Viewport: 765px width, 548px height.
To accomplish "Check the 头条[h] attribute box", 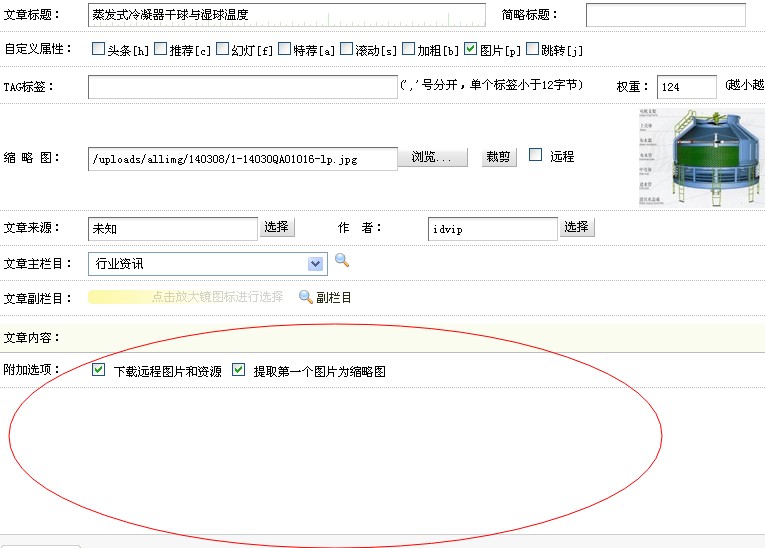I will [x=99, y=48].
